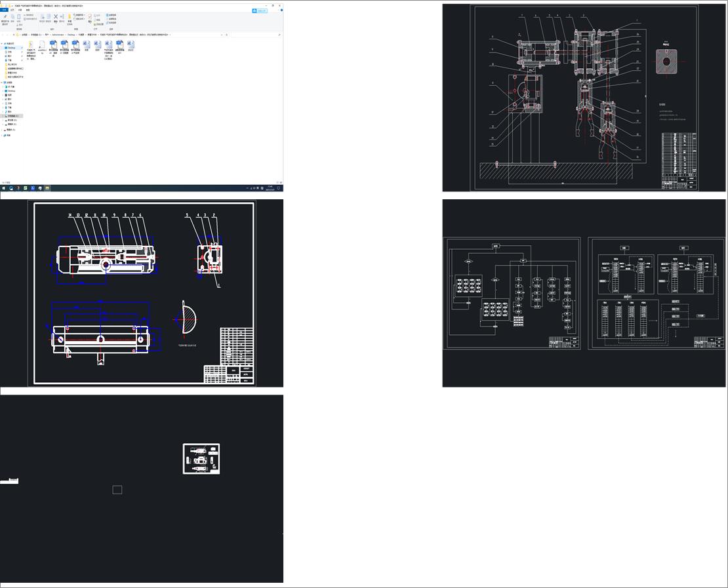Click the Desktop breadcrumb in the address bar
Viewport: 728px width, 588px height.
(71, 35)
